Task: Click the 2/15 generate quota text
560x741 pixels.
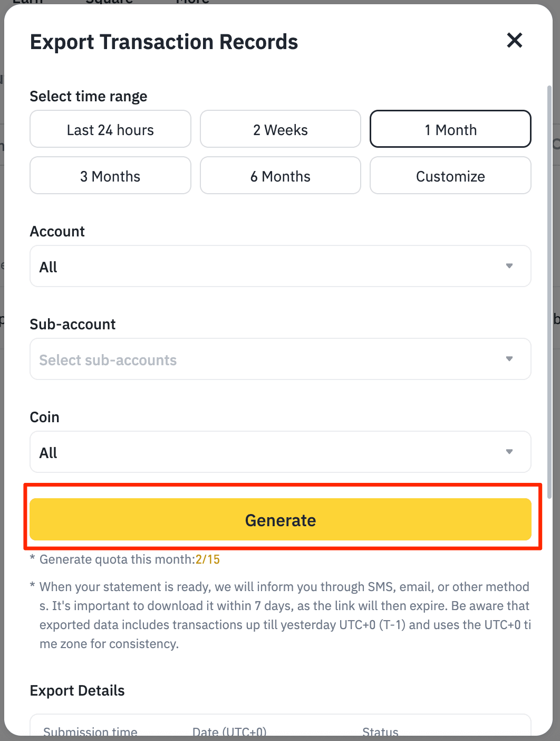Action: point(208,559)
